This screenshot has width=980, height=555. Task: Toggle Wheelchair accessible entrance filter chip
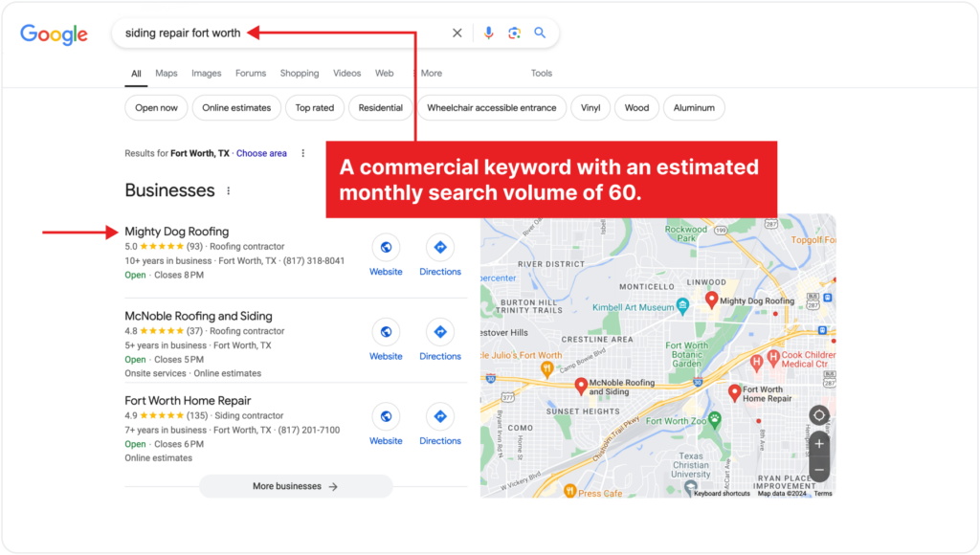(x=491, y=107)
